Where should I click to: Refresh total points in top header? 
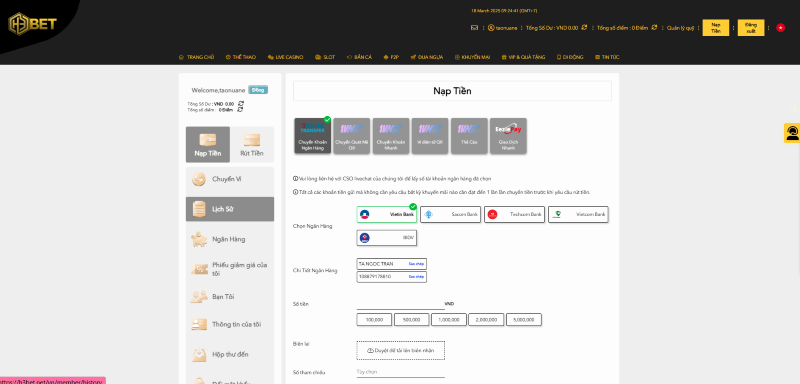point(654,28)
